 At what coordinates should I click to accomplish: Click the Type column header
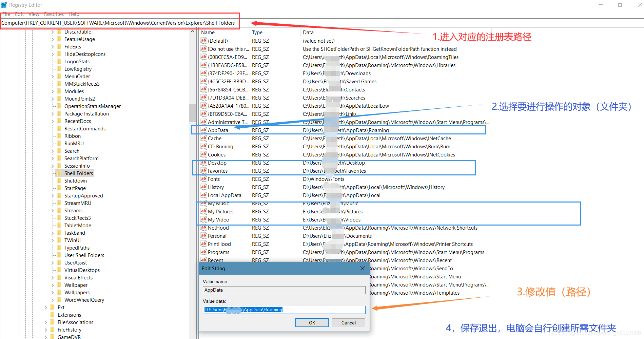(x=275, y=33)
